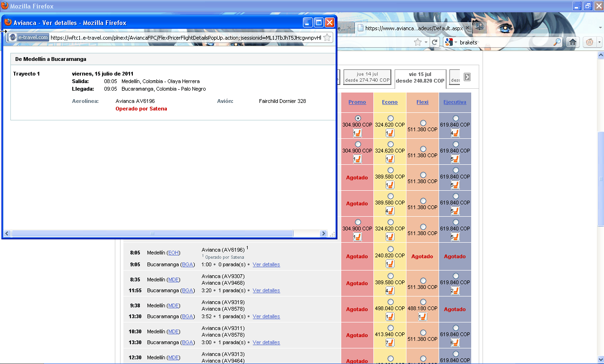
Task: Click the seat icon under 488.180 COP Flexi
Action: (x=423, y=316)
